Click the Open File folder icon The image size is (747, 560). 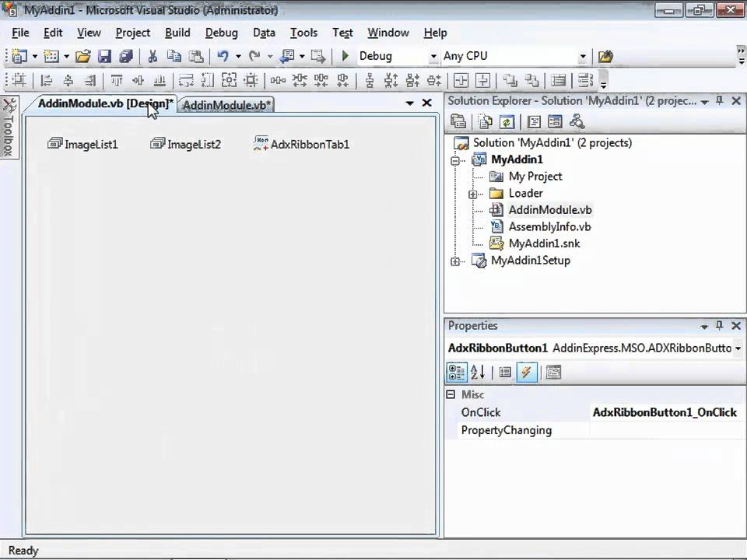click(83, 56)
